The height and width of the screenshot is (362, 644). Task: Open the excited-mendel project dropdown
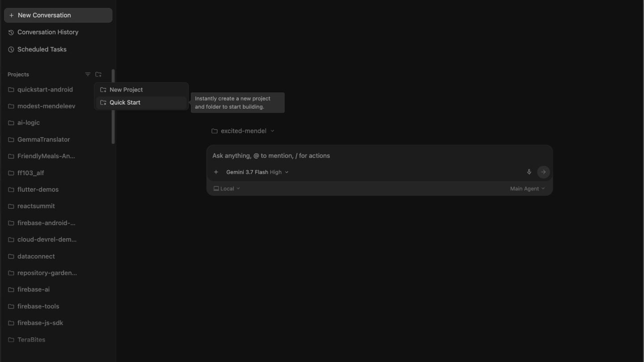pyautogui.click(x=243, y=131)
